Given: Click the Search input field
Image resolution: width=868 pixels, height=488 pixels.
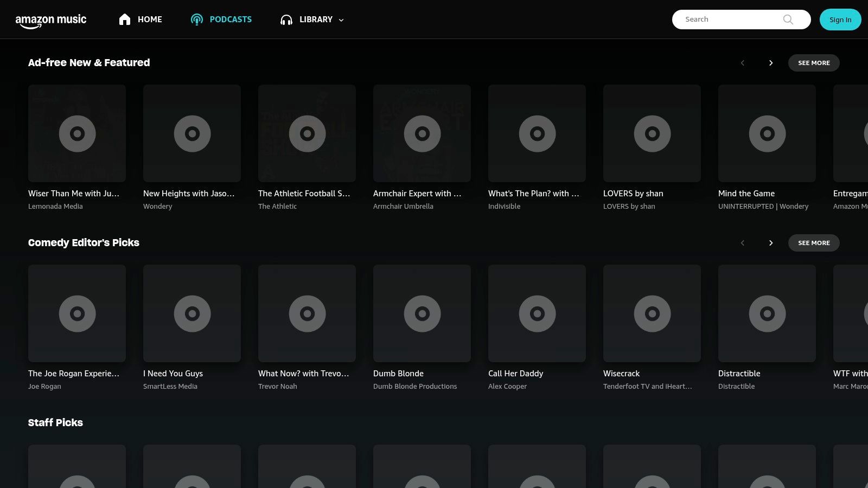Looking at the screenshot, I should [727, 19].
